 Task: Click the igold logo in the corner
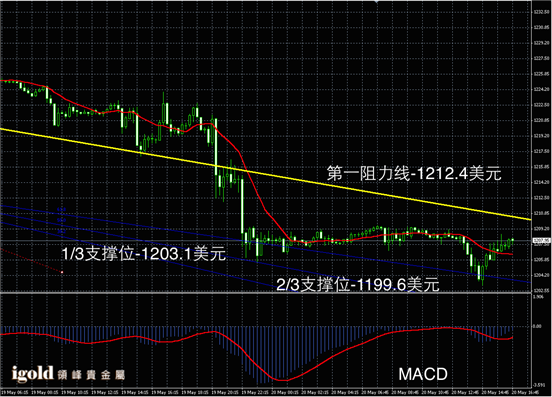(32, 373)
